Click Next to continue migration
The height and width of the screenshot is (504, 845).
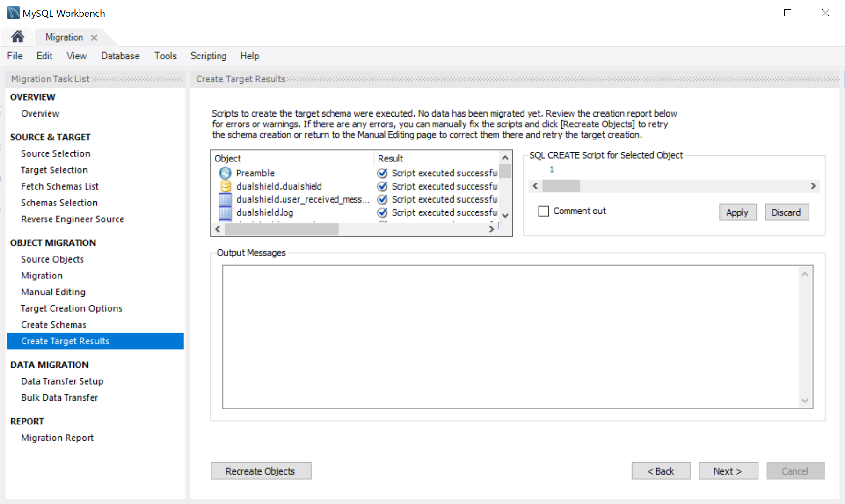pyautogui.click(x=728, y=471)
